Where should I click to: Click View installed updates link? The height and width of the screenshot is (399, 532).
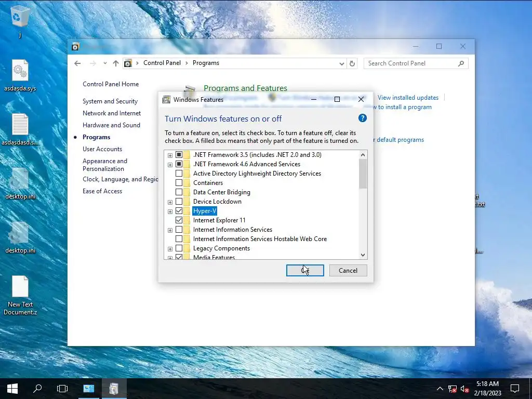[408, 98]
